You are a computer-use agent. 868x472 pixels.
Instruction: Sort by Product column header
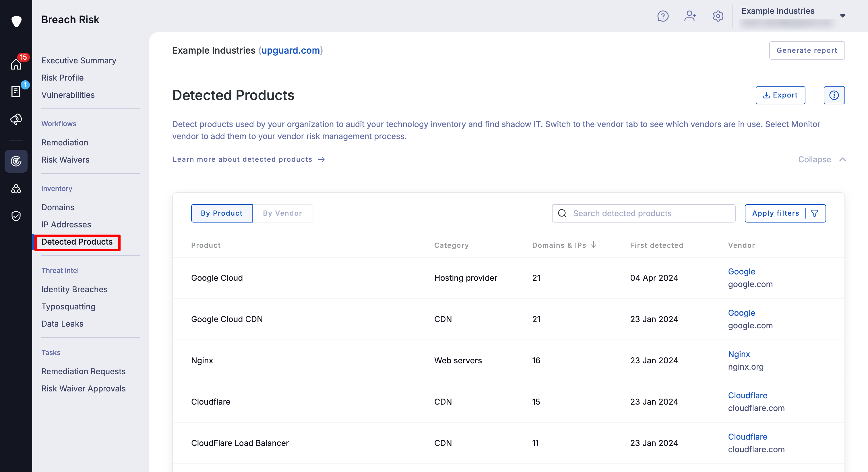(x=206, y=245)
